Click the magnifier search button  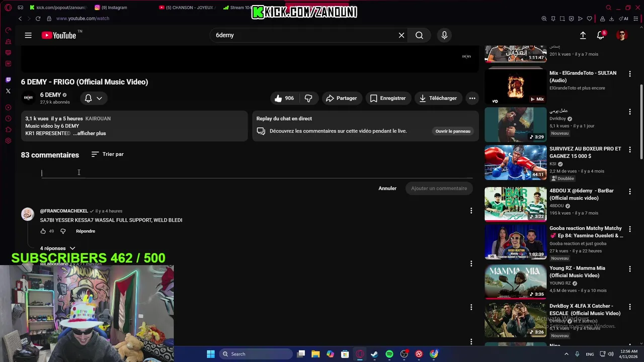point(419,35)
